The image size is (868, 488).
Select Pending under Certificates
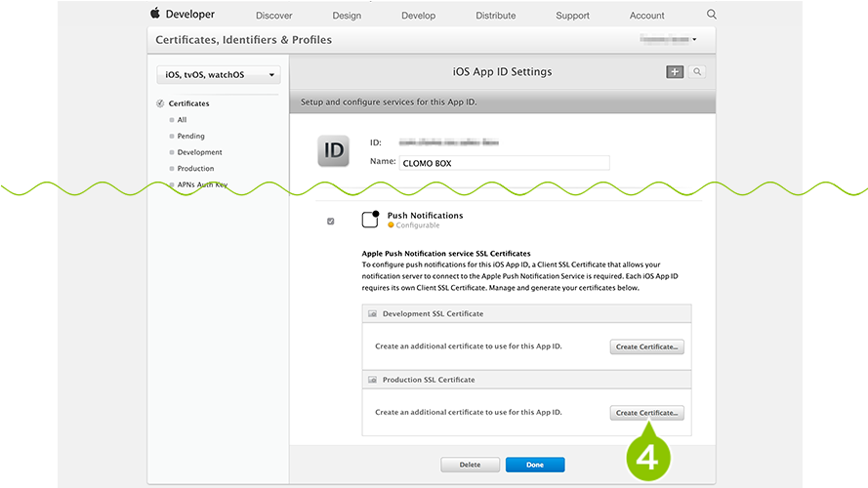tap(191, 136)
